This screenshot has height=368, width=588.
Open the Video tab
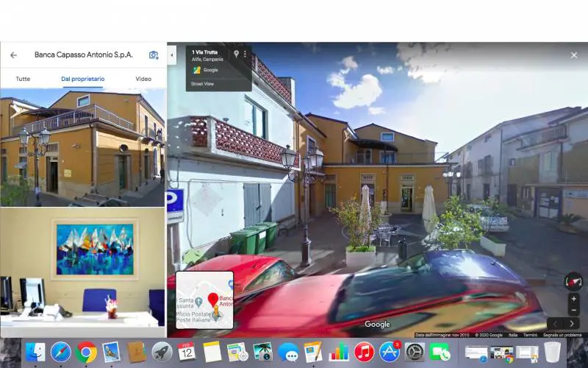click(x=143, y=79)
